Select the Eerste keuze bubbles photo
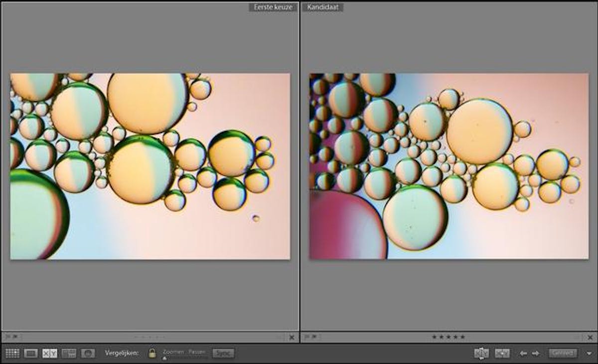This screenshot has height=364, width=598. (x=150, y=166)
